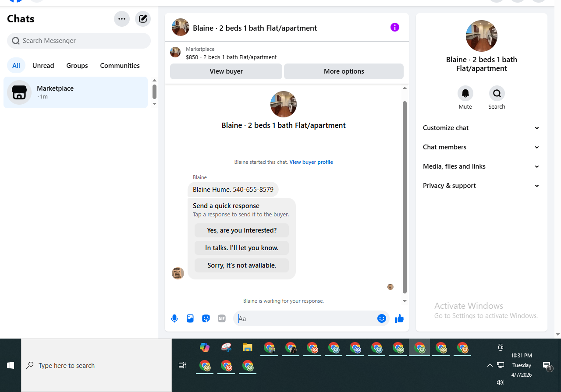Attach a photo using the image icon
The image size is (561, 392).
click(190, 318)
